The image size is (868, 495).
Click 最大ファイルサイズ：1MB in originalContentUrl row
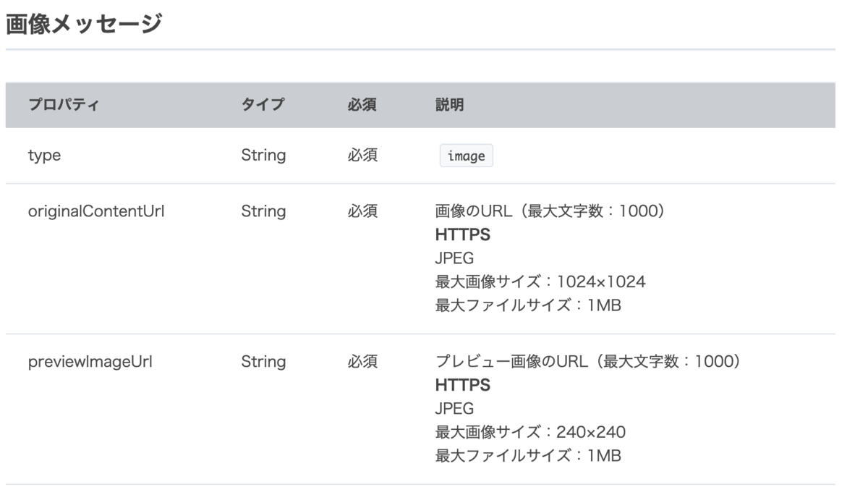coord(528,305)
